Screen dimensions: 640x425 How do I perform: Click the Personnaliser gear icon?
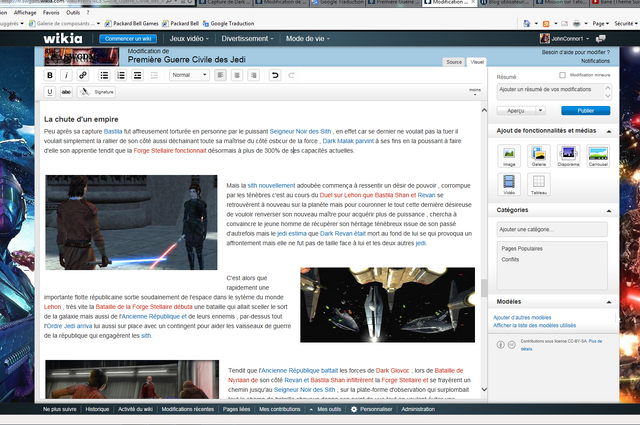pyautogui.click(x=354, y=409)
